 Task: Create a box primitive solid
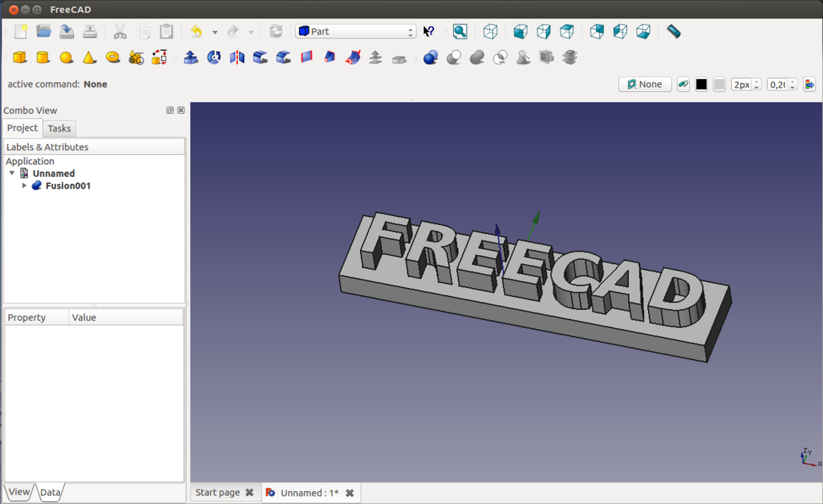(x=20, y=58)
